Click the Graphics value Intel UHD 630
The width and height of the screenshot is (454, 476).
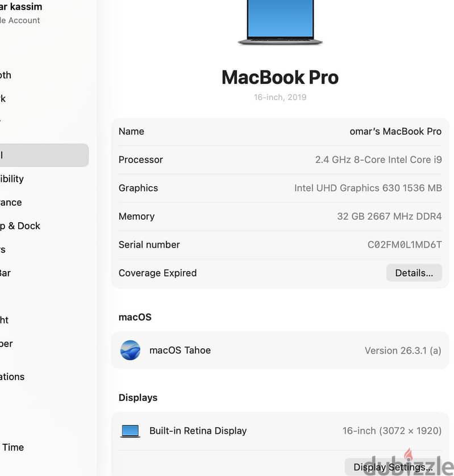click(x=368, y=188)
